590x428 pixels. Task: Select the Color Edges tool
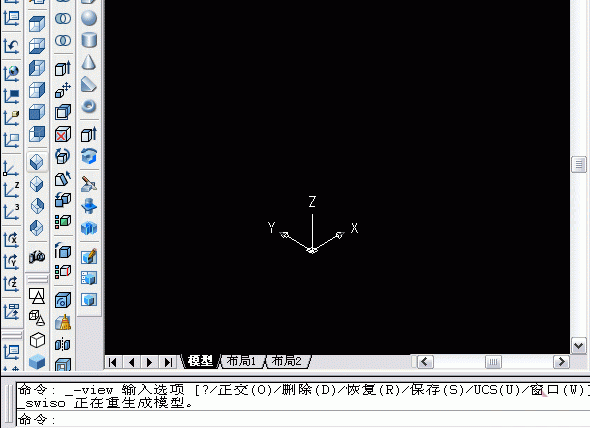click(x=63, y=272)
